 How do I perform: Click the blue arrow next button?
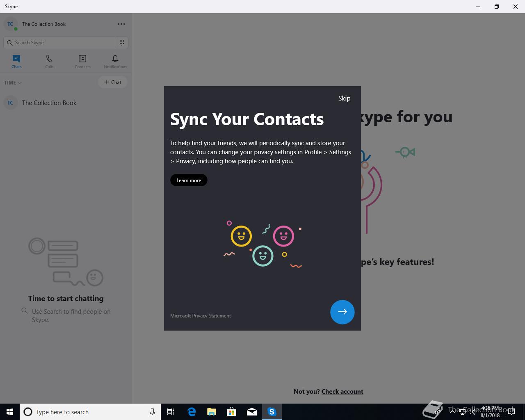pos(342,312)
